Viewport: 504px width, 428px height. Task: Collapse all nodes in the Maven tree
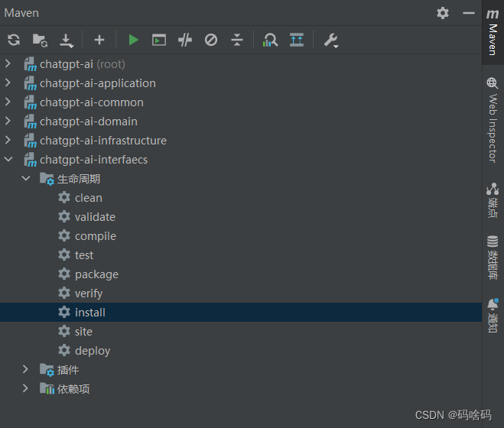point(237,41)
